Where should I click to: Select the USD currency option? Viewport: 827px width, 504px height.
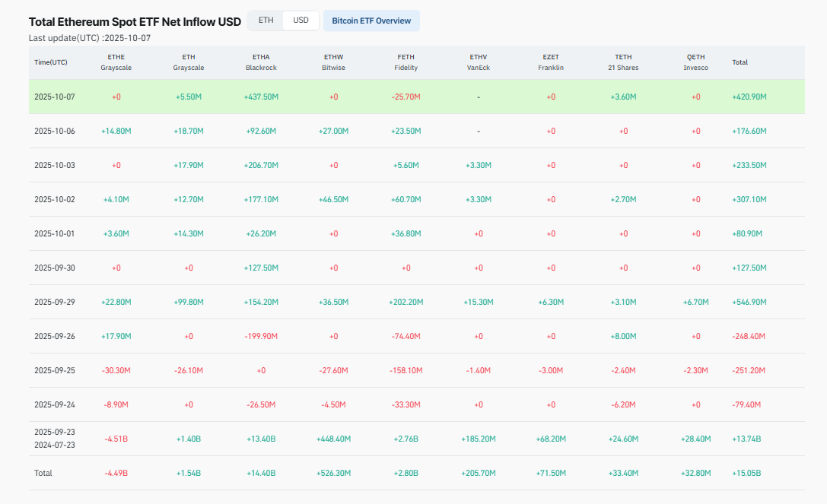pos(299,21)
